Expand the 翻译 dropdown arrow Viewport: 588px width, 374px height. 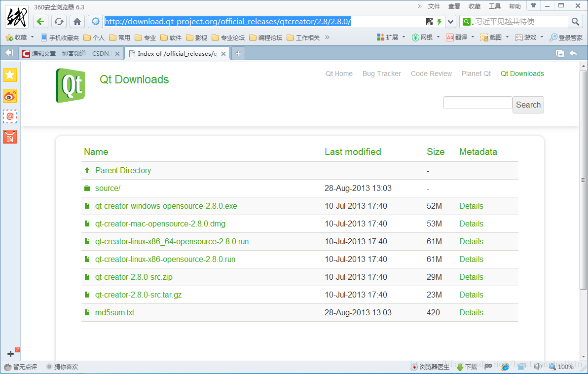click(x=473, y=37)
